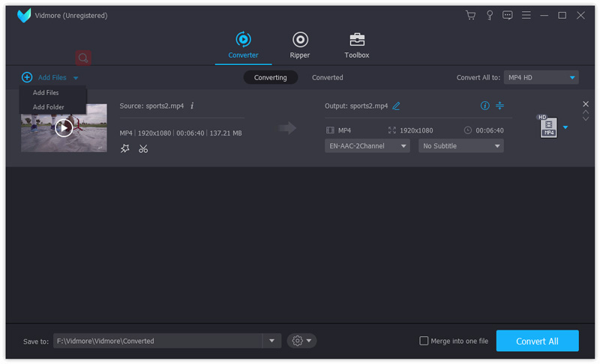
Task: Click the source file info icon
Action: click(192, 106)
